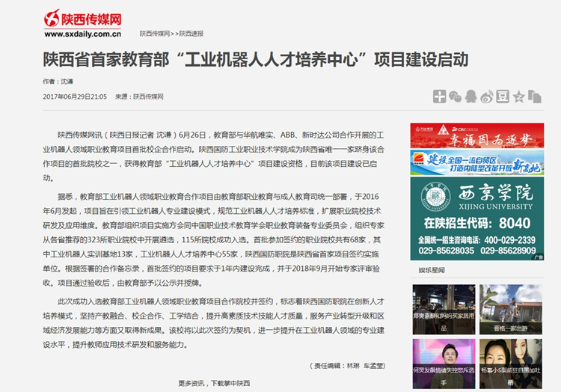Open the 陕西传媒网 breadcrumb link

pyautogui.click(x=155, y=34)
